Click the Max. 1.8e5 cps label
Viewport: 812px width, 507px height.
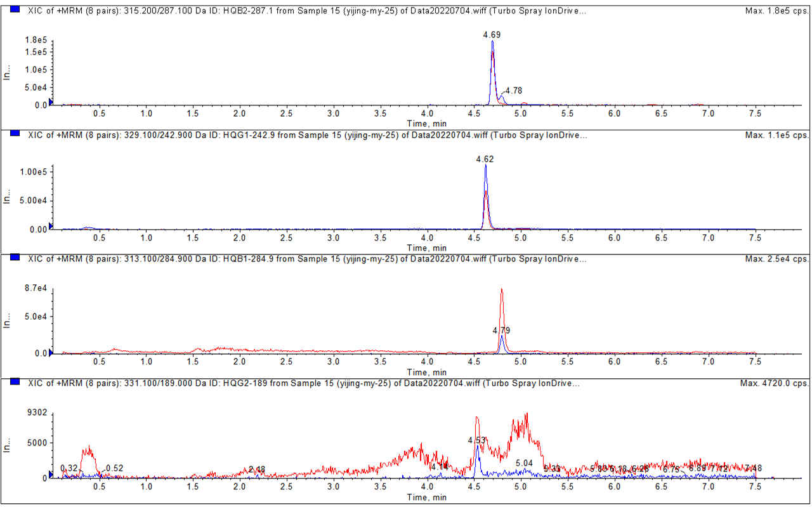click(777, 11)
